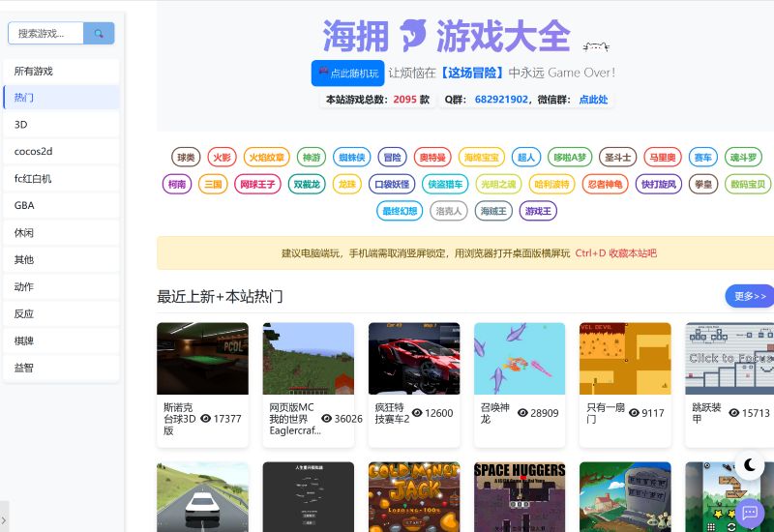This screenshot has width=774, height=532.
Task: Select the 哆啦A梦 tag
Action: click(x=570, y=158)
